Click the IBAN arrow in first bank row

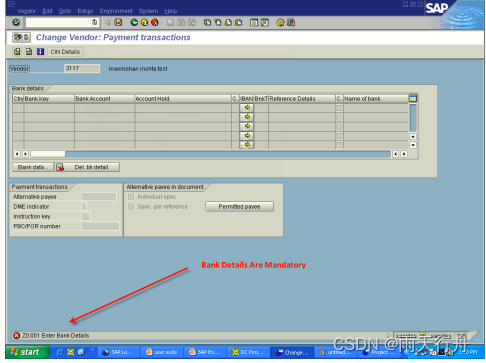click(247, 107)
